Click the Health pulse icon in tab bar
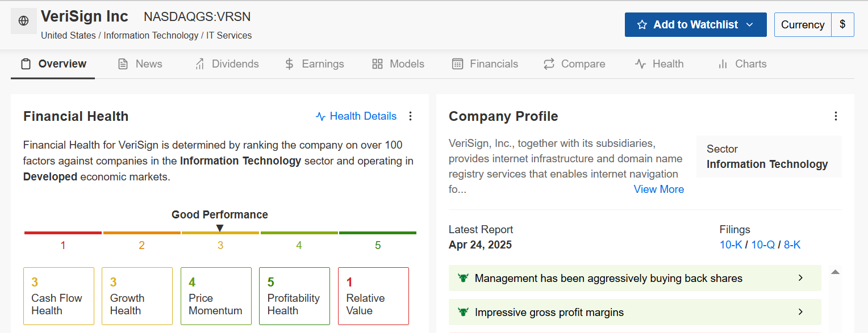This screenshot has height=333, width=868. click(x=640, y=64)
